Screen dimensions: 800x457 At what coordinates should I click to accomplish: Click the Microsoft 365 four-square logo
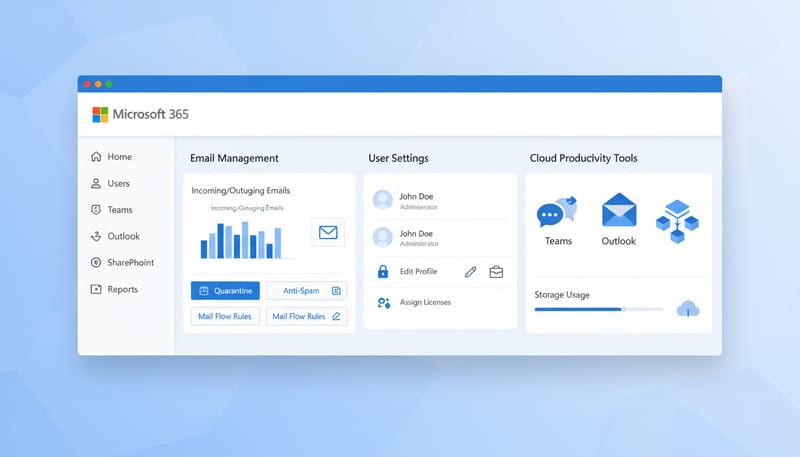(x=100, y=114)
